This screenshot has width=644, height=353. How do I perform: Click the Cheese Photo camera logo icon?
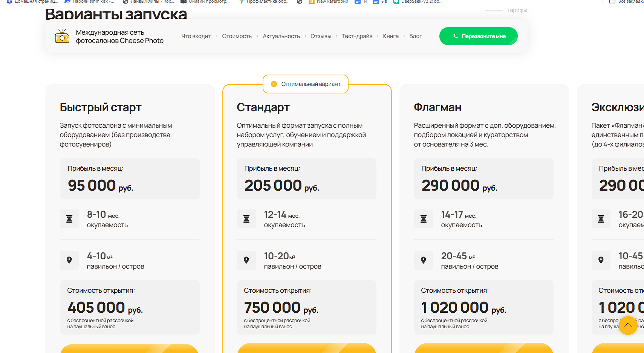62,36
